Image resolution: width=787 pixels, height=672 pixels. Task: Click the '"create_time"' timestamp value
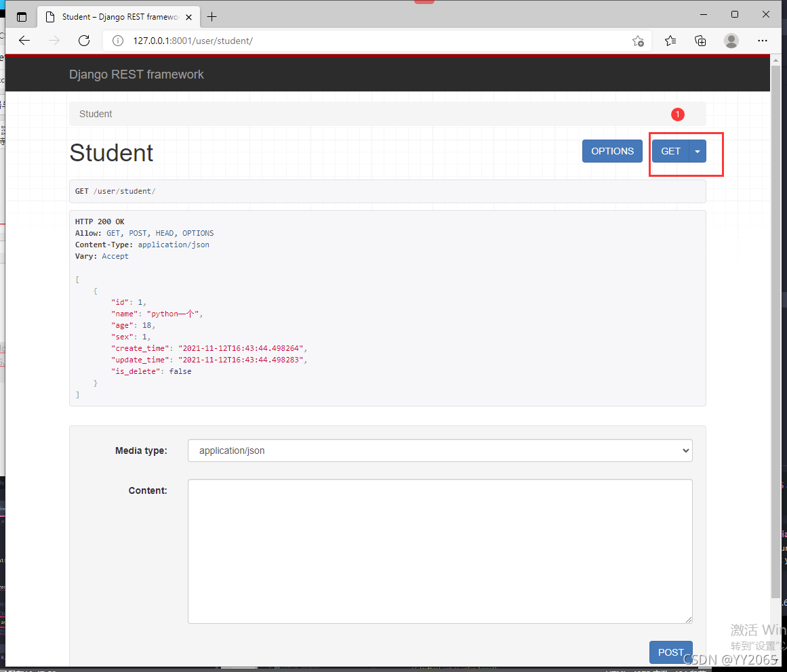[241, 349]
